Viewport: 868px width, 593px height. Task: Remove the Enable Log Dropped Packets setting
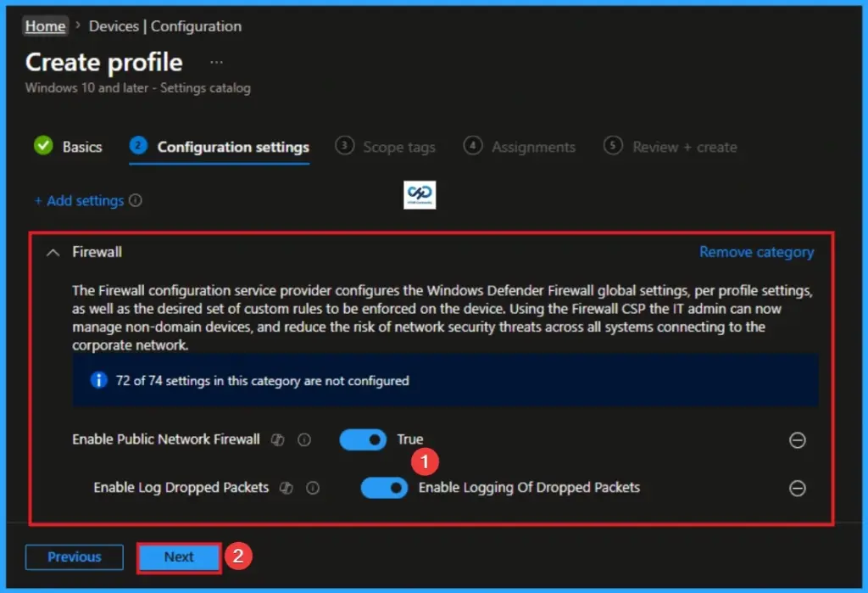click(798, 488)
